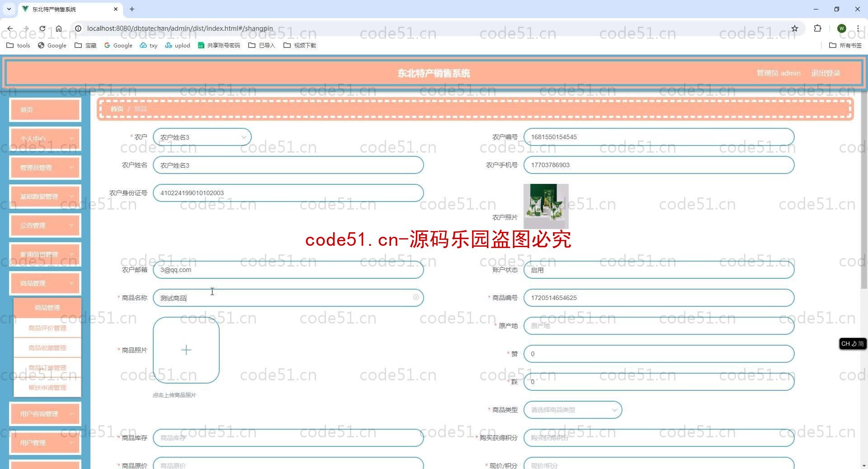
Task: Expand the 基础数据管理 sidebar menu
Action: click(x=45, y=196)
